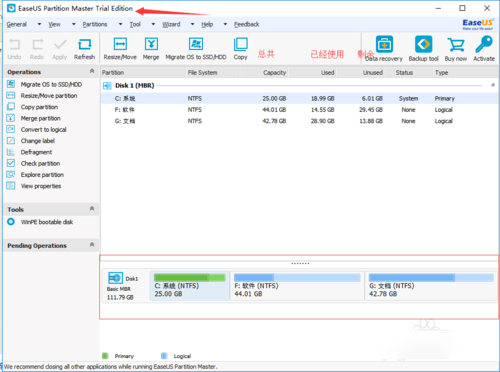Expand the Wizard menu dropdown arrow
This screenshot has height=372, width=500.
click(192, 24)
